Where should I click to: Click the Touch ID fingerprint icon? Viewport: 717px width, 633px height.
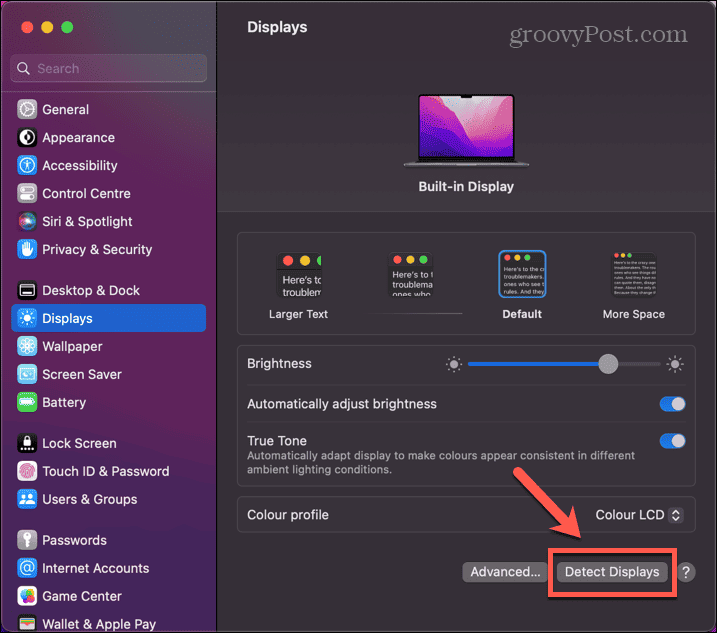point(27,471)
